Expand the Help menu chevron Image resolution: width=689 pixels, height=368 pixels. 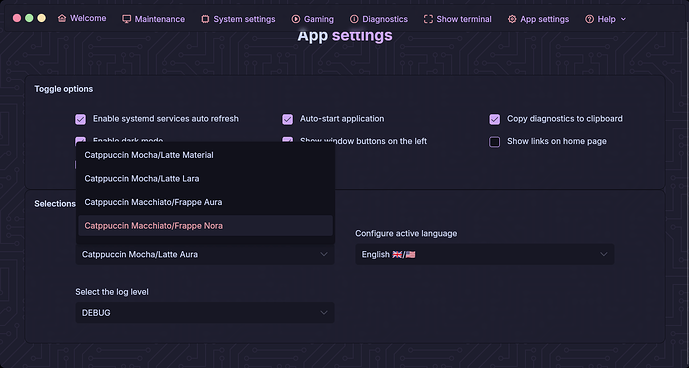click(x=623, y=19)
